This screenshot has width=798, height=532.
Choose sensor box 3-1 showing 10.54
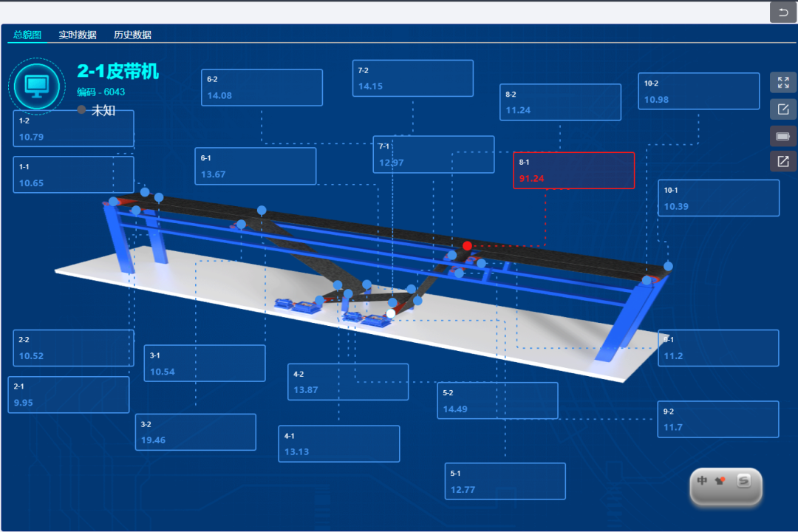pos(205,364)
